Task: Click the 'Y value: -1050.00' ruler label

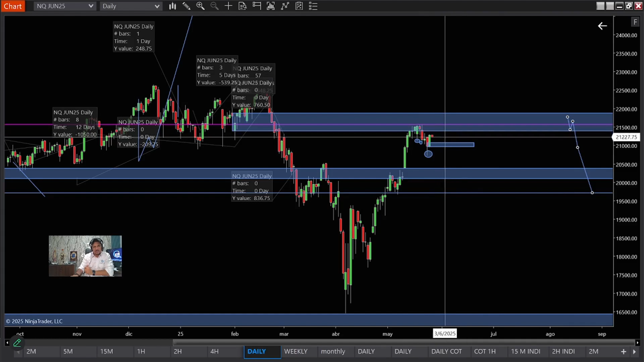Action: pyautogui.click(x=75, y=134)
